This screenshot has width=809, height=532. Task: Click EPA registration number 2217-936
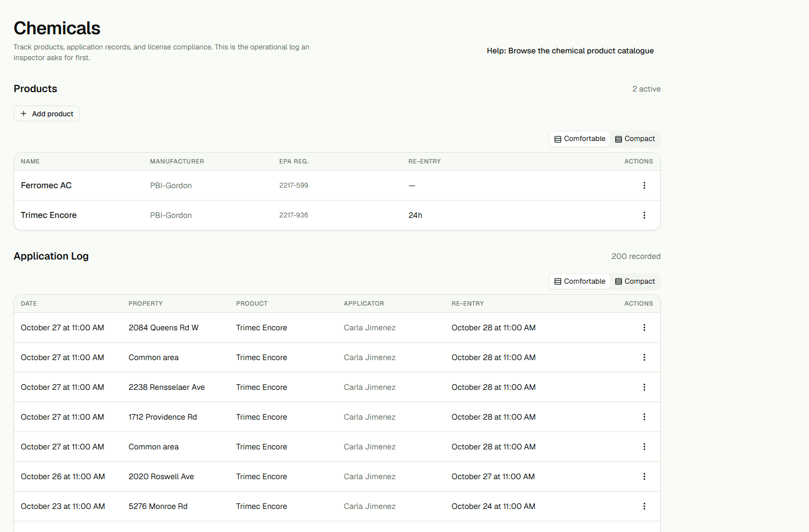[294, 215]
